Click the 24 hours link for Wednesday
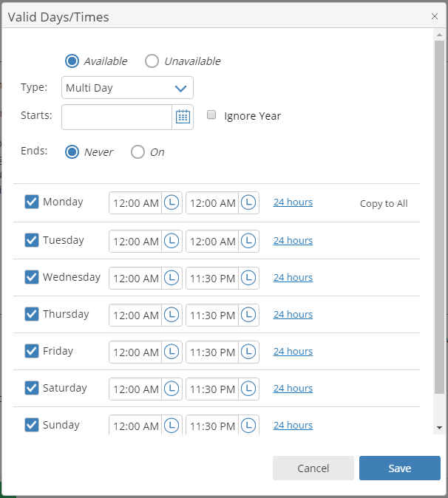 click(x=293, y=278)
